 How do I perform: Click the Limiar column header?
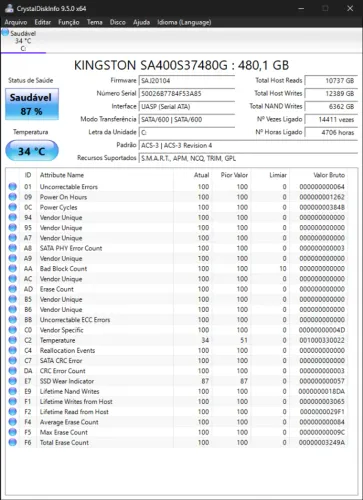coord(278,175)
